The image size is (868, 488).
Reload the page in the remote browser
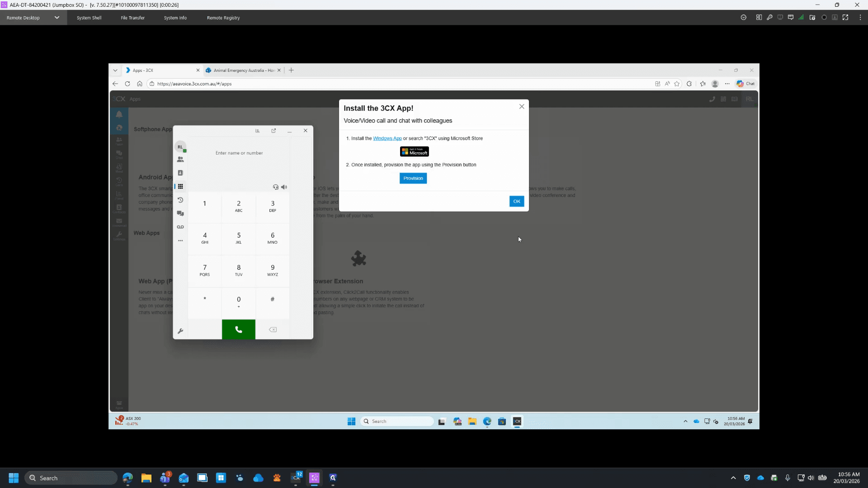[x=127, y=84]
